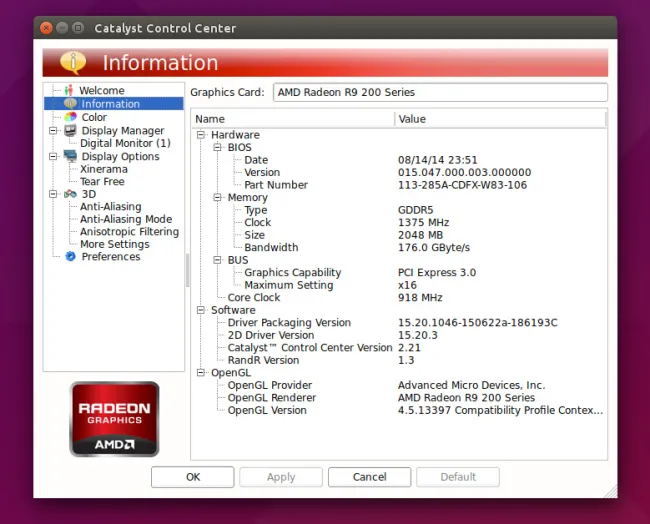Collapse the OpenGL tree node
Image resolution: width=650 pixels, height=524 pixels.
point(201,373)
